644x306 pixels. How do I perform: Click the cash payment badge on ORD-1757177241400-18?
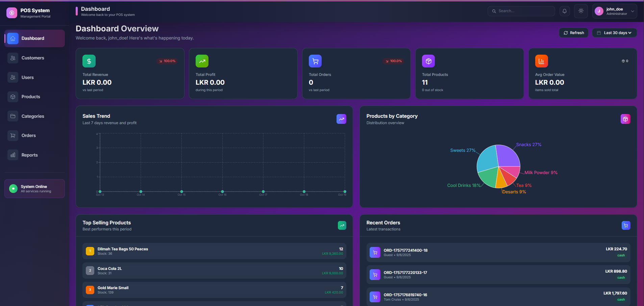pyautogui.click(x=621, y=255)
